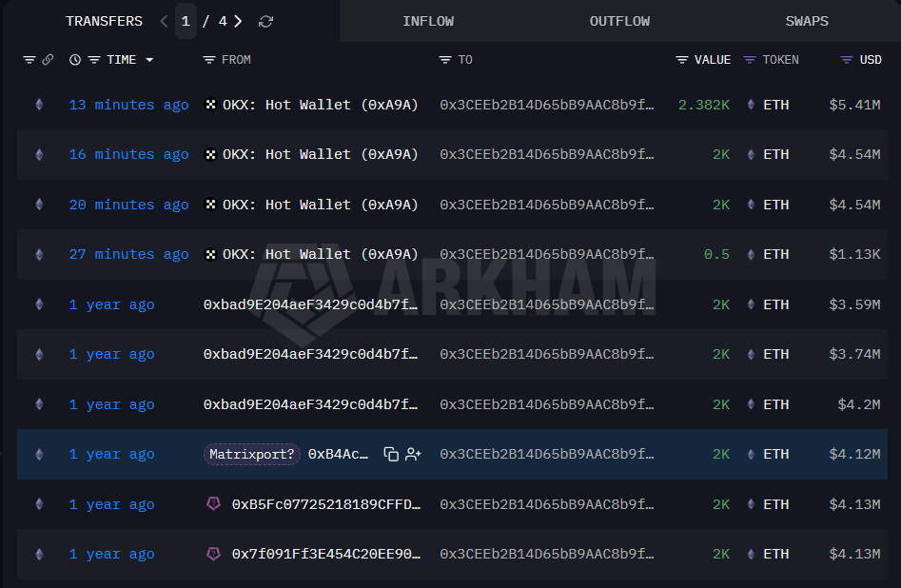The height and width of the screenshot is (588, 901).
Task: Click the previous page chevron
Action: click(164, 21)
